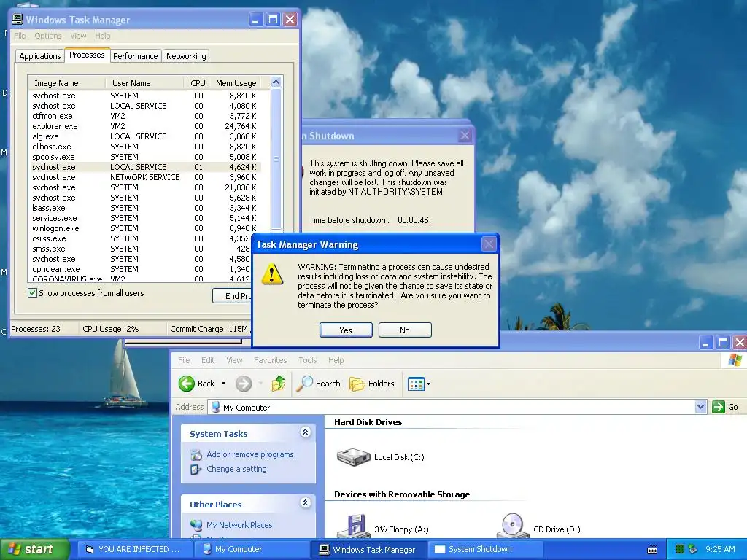Maximize the Windows Task Manager window
Image resolution: width=747 pixels, height=560 pixels.
pyautogui.click(x=273, y=20)
